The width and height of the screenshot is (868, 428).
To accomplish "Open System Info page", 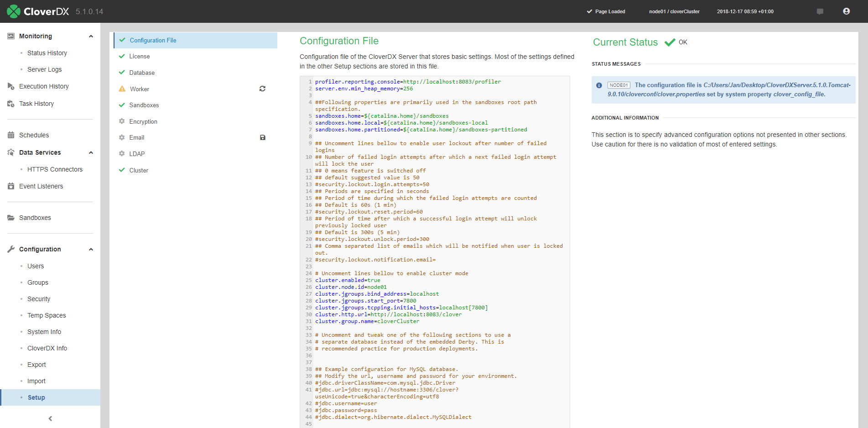I will tap(44, 332).
